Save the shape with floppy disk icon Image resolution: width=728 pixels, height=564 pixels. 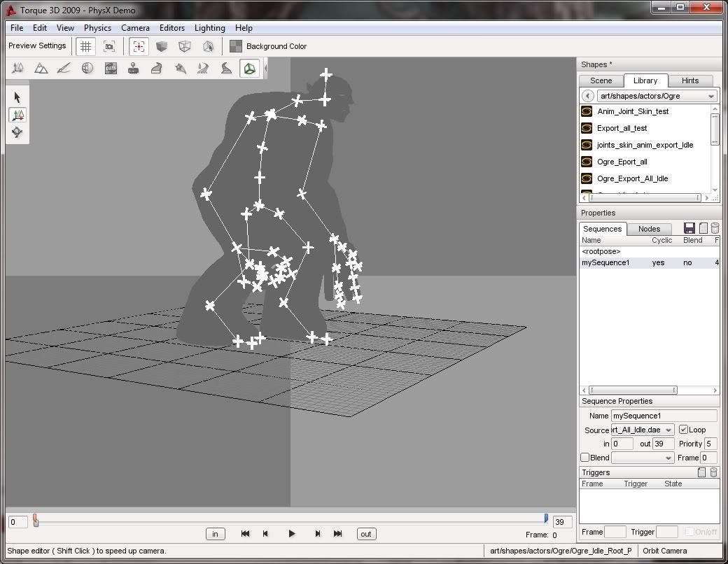point(689,229)
